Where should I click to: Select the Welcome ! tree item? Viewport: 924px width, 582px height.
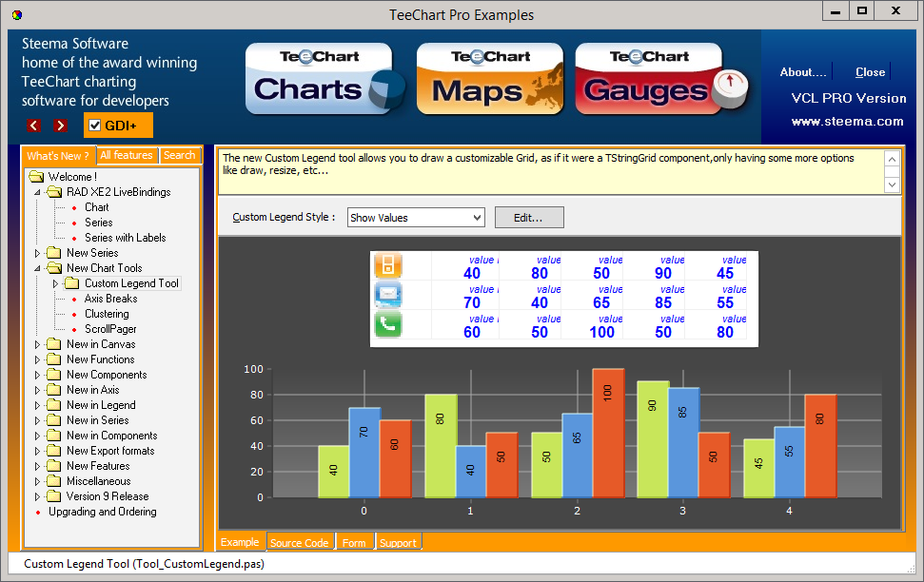[x=72, y=177]
